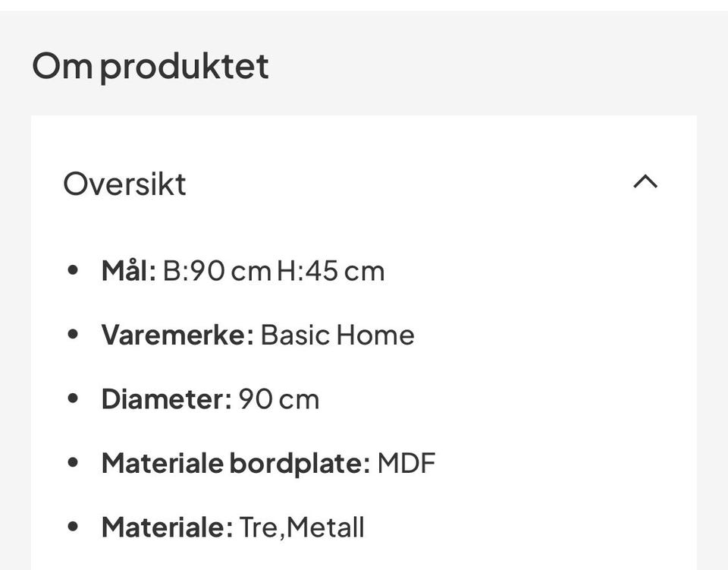Select the bold Diameter label
Image resolution: width=728 pixels, height=570 pixels.
coord(166,399)
